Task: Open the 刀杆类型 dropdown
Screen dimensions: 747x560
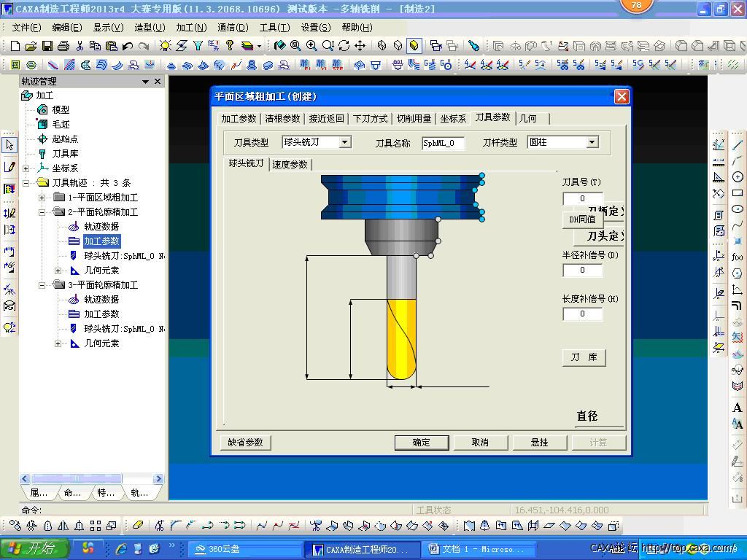Action: [592, 142]
